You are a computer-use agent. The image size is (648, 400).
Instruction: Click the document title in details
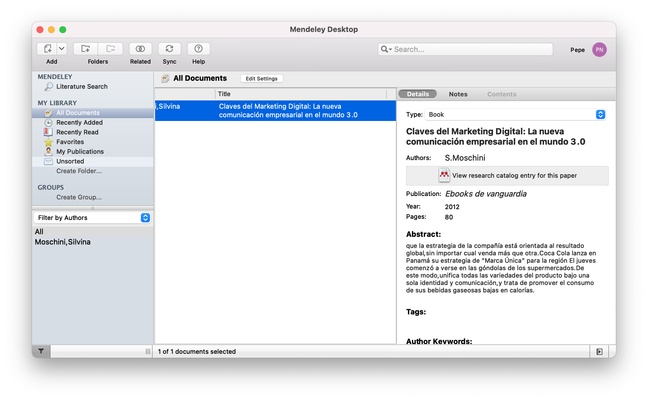(496, 136)
